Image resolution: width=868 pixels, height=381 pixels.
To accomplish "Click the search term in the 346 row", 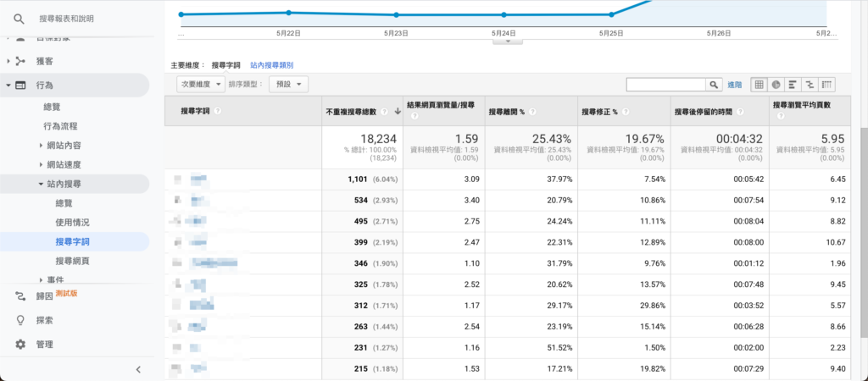I will [x=214, y=264].
